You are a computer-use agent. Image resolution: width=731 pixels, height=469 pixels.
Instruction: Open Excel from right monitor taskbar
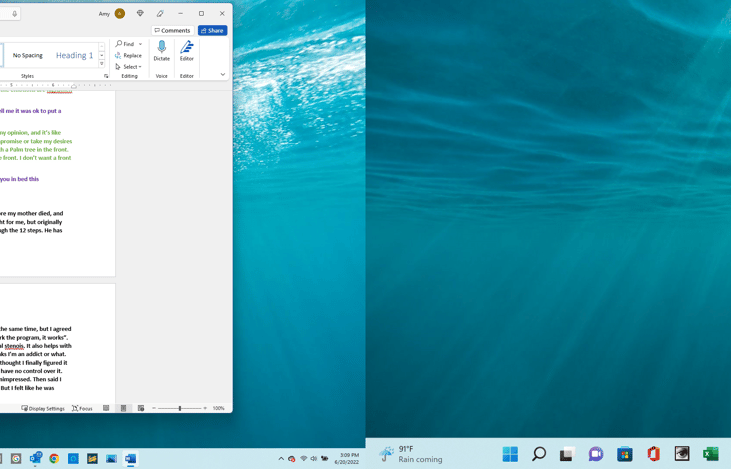pos(711,454)
